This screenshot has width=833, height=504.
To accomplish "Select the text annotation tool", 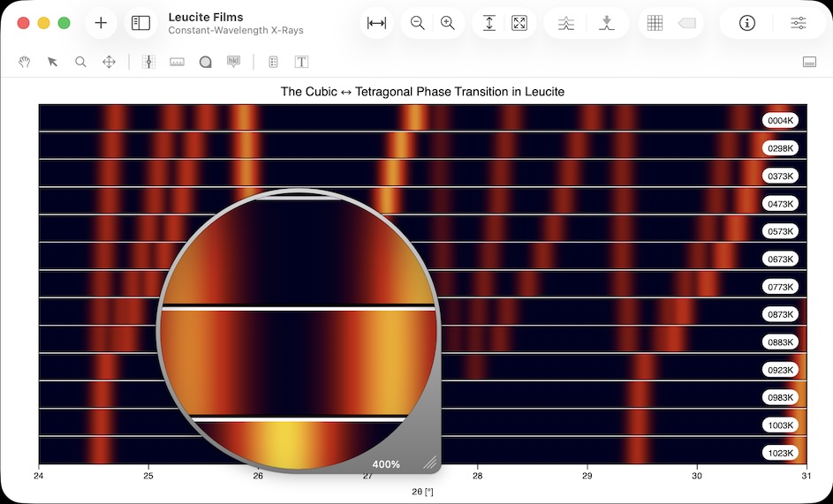I will [301, 62].
